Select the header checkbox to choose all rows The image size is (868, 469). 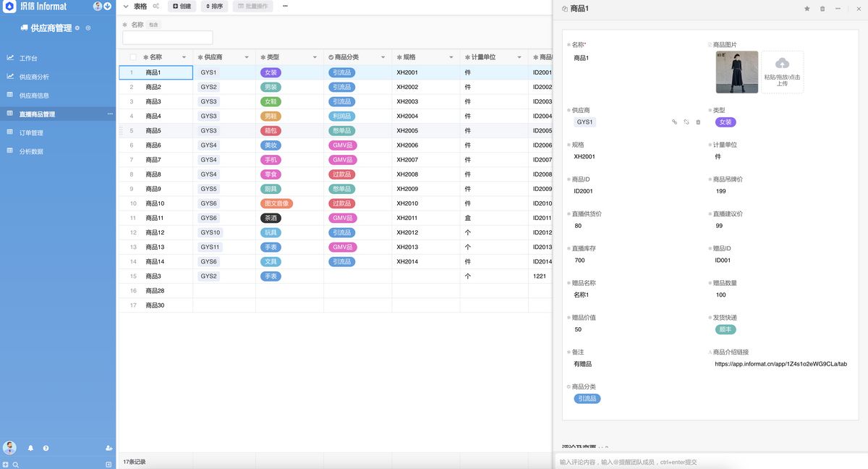(132, 56)
